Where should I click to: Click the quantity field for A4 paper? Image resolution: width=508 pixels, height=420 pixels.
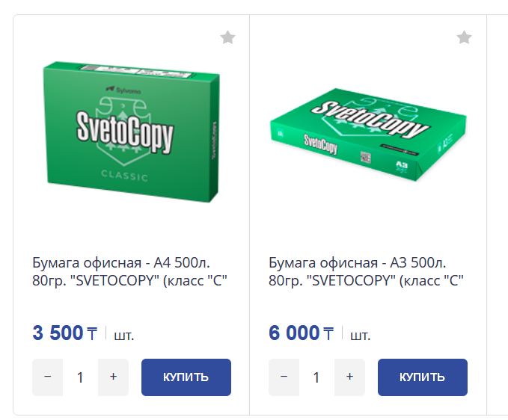click(x=81, y=377)
